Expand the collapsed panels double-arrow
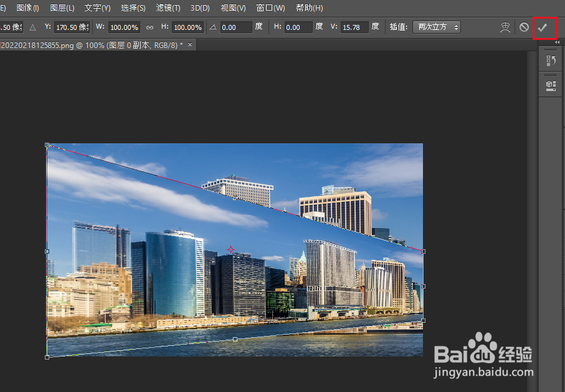565x392 pixels. point(557,42)
